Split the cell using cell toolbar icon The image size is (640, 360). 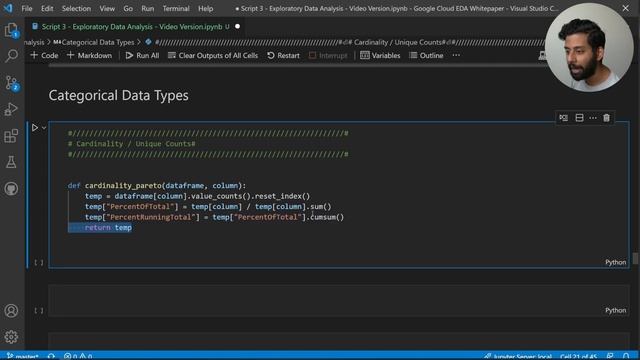[x=579, y=118]
